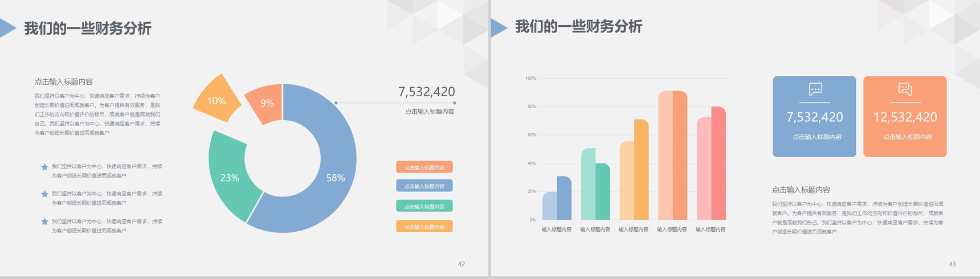This screenshot has width=980, height=279.
Task: Click the 23% percentage label
Action: (230, 178)
